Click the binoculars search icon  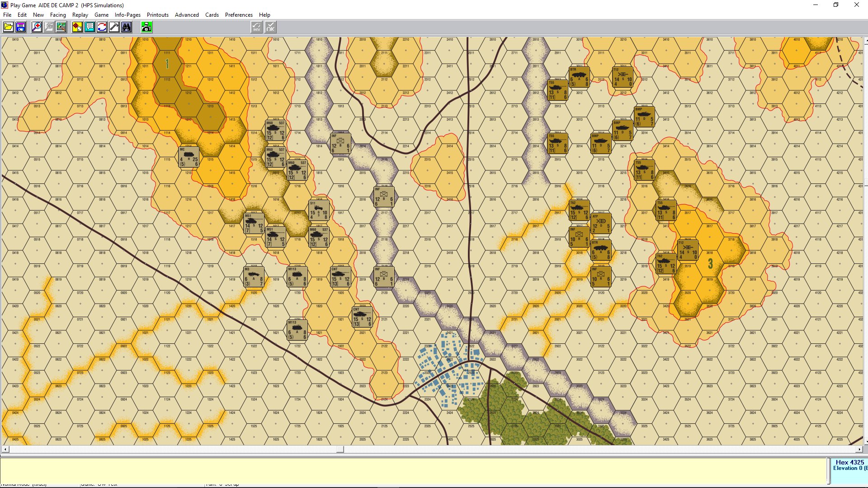126,27
